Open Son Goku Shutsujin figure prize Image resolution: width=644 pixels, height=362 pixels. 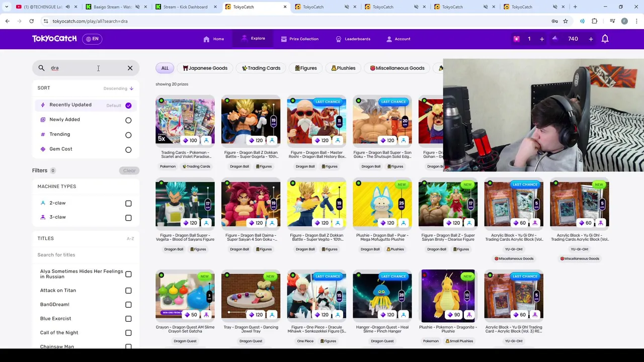coord(382,121)
